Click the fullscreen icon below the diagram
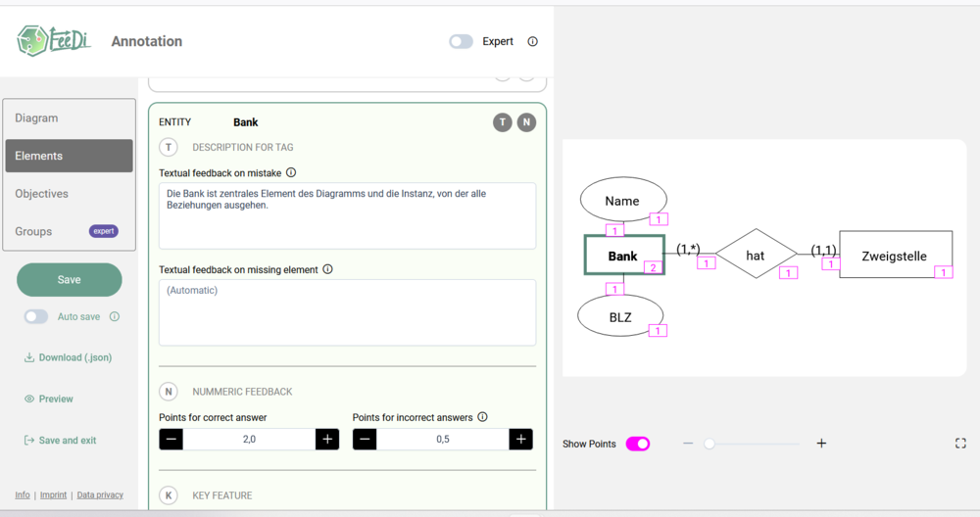Screen dimensions: 980x517 point(960,444)
